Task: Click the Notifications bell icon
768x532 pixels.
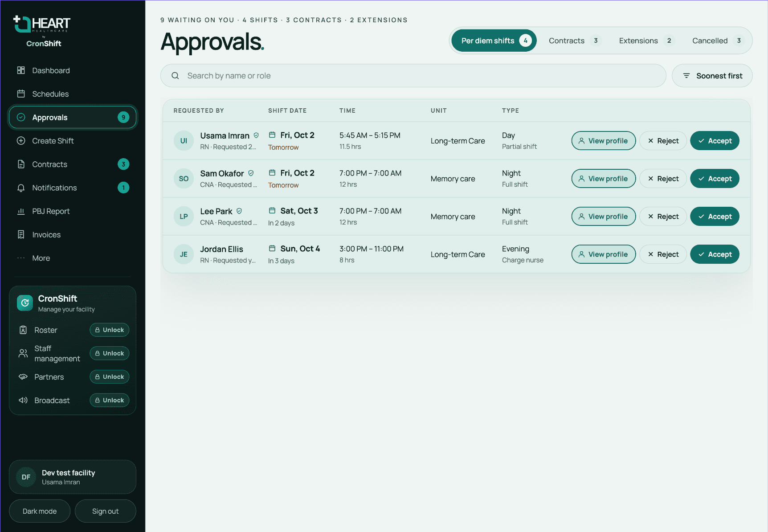Action: [x=21, y=188]
